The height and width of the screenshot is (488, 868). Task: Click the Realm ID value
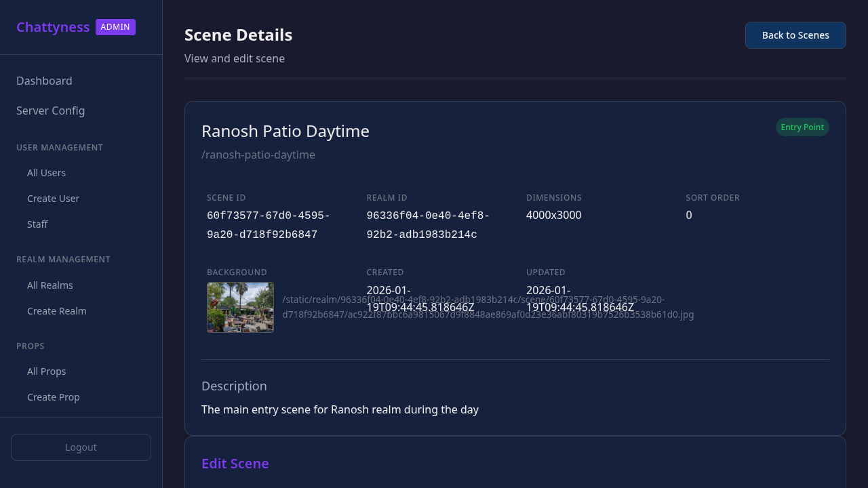427,225
